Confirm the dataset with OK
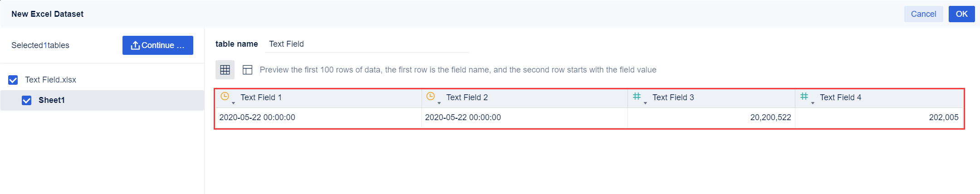980x194 pixels. click(x=961, y=14)
